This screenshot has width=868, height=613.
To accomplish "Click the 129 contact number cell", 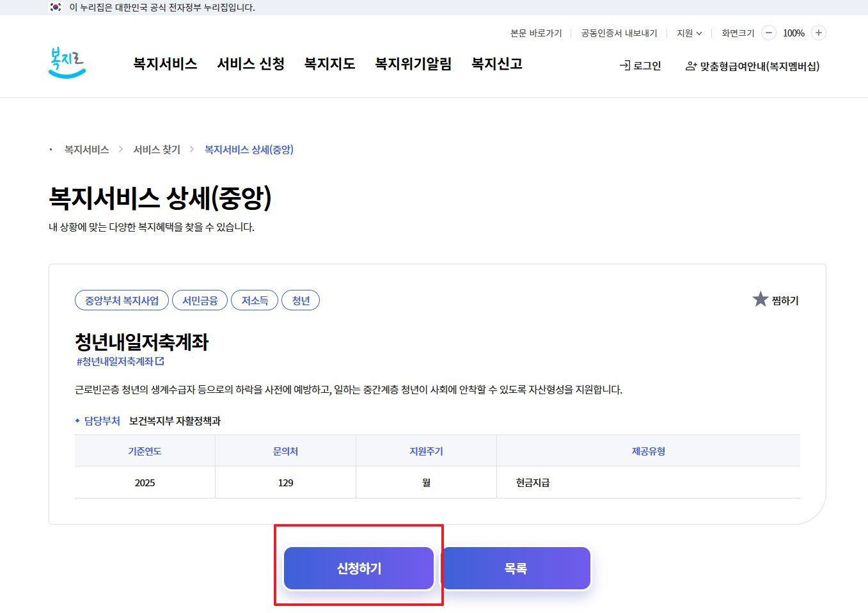I will point(285,482).
